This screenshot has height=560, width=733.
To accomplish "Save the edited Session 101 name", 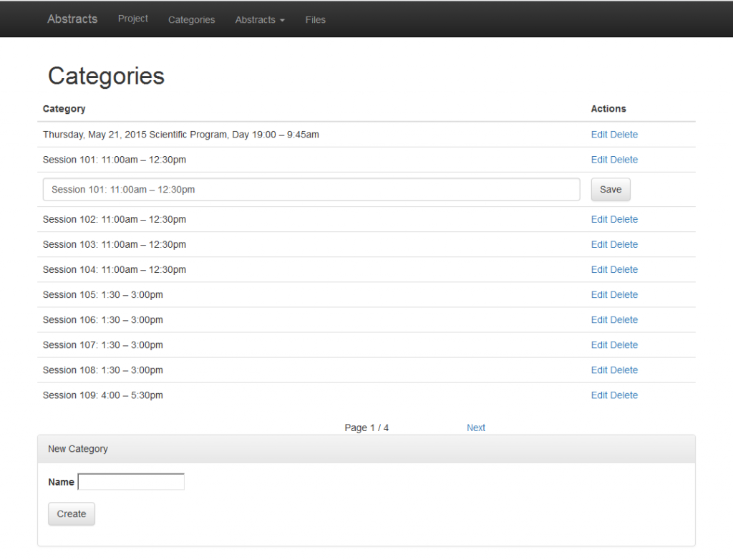I will click(610, 189).
